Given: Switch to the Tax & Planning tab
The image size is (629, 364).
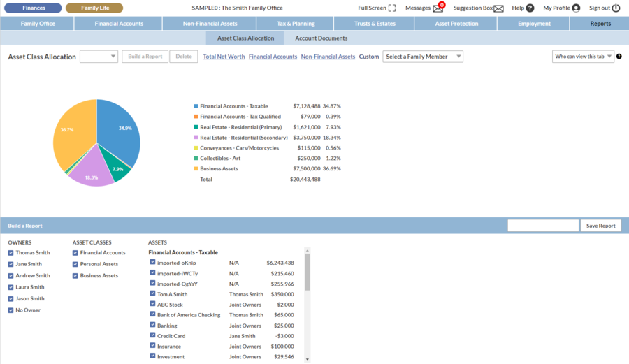Looking at the screenshot, I should click(296, 24).
